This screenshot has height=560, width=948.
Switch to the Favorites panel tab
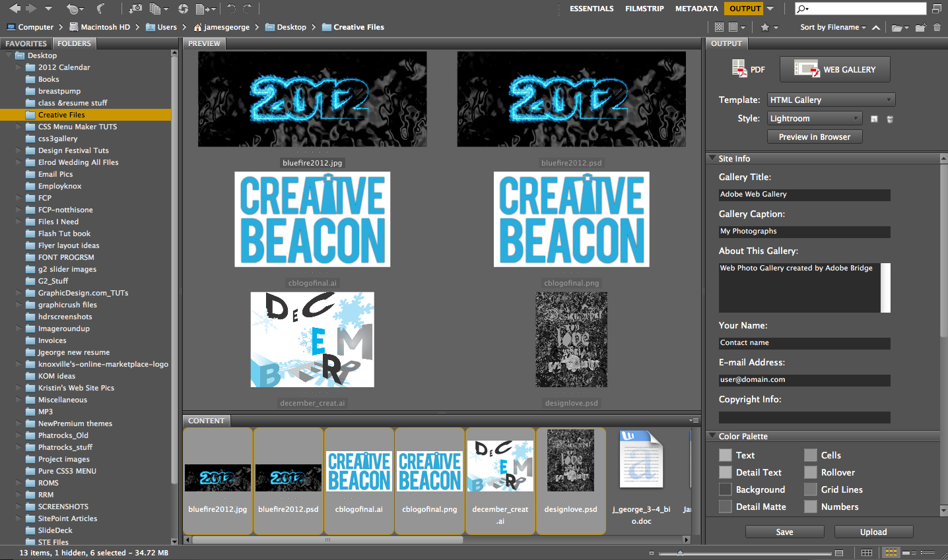click(26, 44)
